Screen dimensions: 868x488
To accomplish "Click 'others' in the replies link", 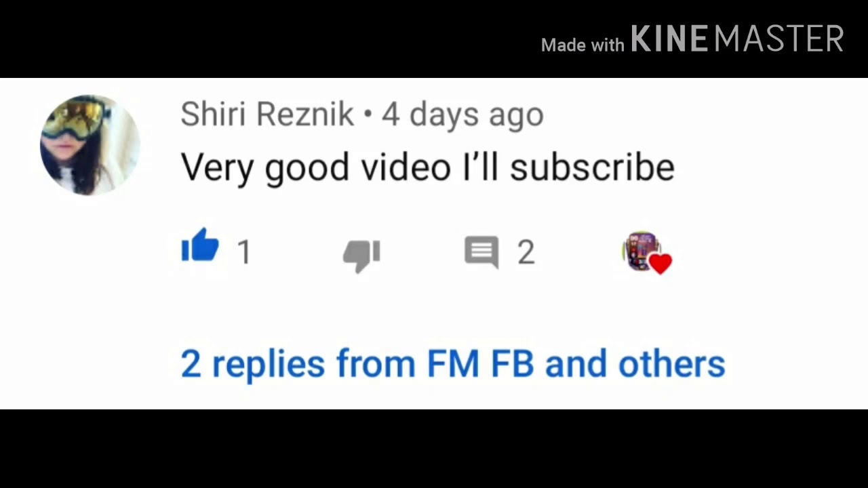I will click(672, 364).
